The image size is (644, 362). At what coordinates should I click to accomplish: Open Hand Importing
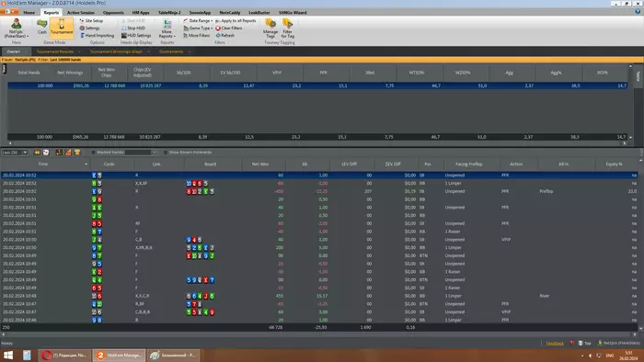(97, 35)
